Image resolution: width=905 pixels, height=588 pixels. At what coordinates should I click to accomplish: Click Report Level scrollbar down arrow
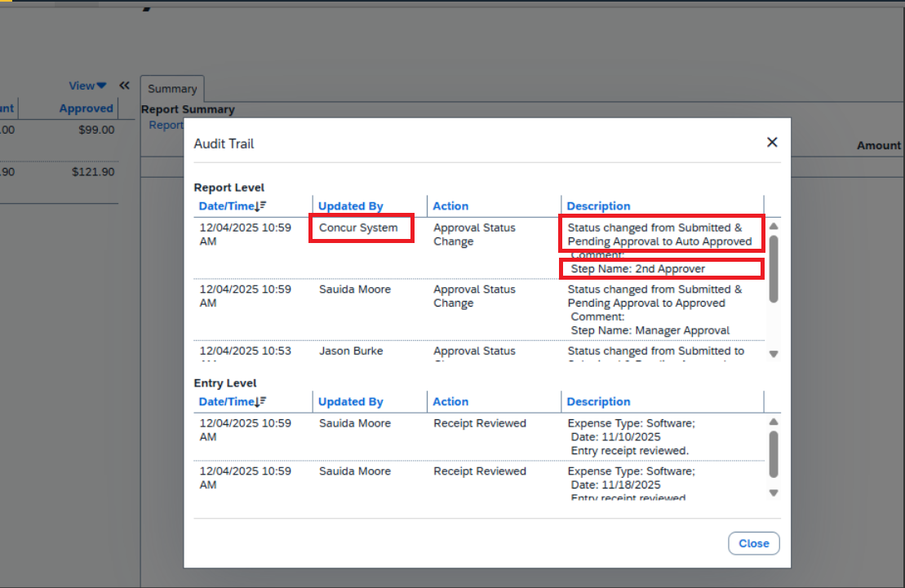tap(774, 354)
